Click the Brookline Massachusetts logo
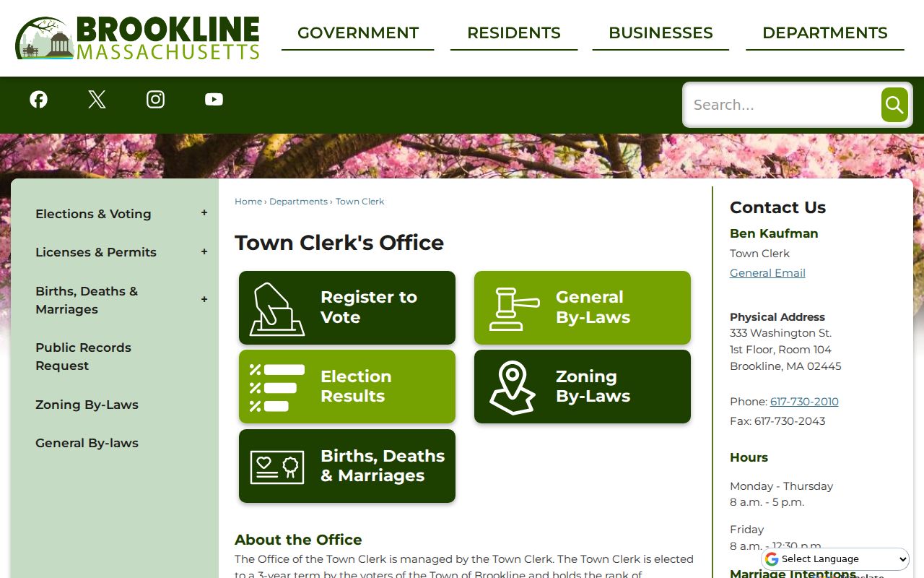This screenshot has width=924, height=578. point(137,38)
